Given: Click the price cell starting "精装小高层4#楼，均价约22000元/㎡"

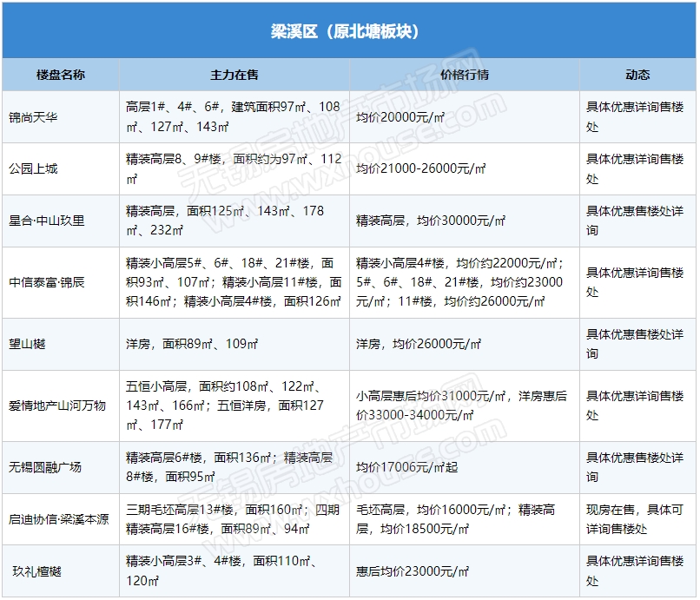Looking at the screenshot, I should tap(465, 282).
